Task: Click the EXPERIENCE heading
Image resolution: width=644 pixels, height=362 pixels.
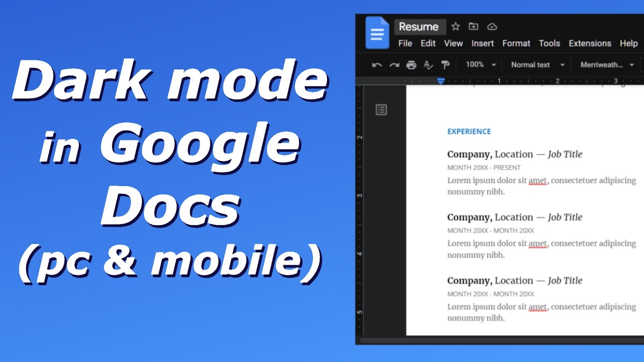Action: click(469, 132)
